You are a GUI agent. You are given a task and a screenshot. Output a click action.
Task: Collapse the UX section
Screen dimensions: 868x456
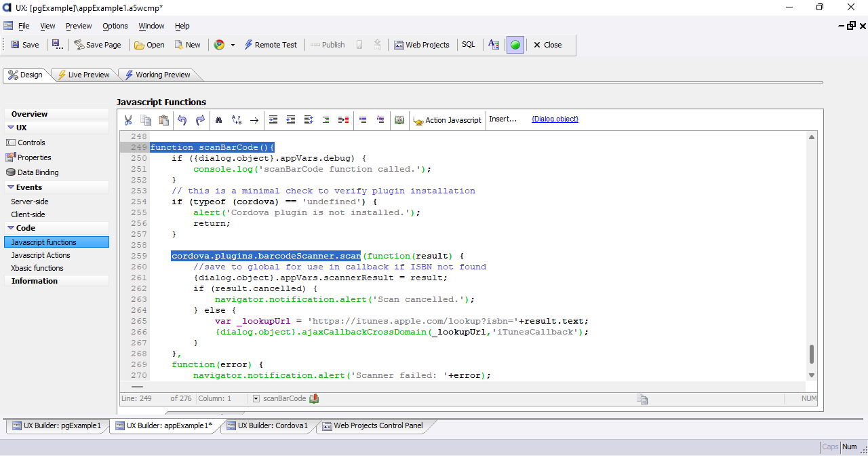coord(11,128)
